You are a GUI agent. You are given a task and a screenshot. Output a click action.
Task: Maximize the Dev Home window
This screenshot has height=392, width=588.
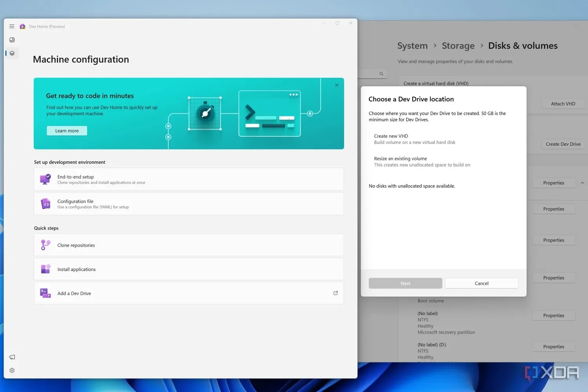click(x=337, y=23)
